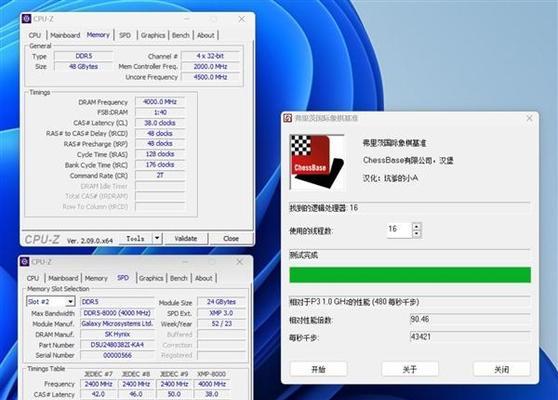558x400 pixels.
Task: Click the CPU-Z app icon in SPD window title bar
Action: [x=25, y=262]
